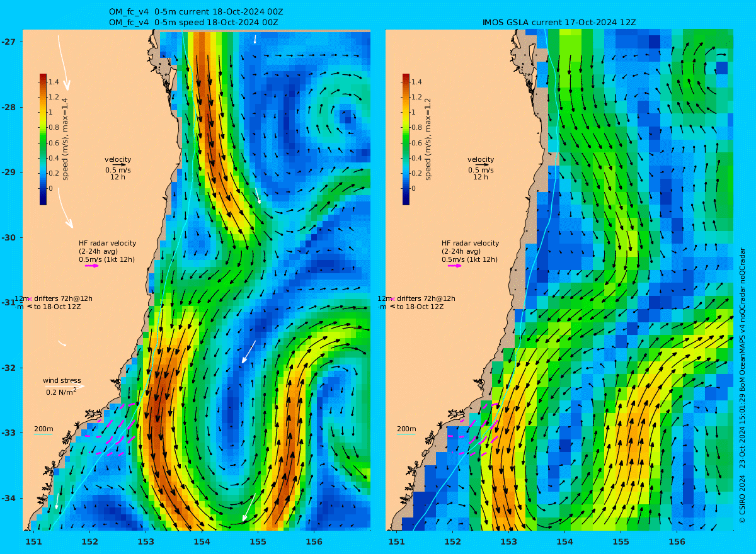Click the '200m' label in right panel
Image resolution: width=756 pixels, height=554 pixels.
tap(406, 429)
